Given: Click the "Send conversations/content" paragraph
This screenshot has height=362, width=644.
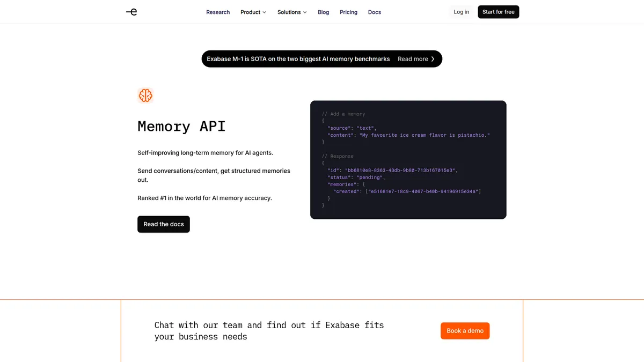Looking at the screenshot, I should click(x=214, y=175).
